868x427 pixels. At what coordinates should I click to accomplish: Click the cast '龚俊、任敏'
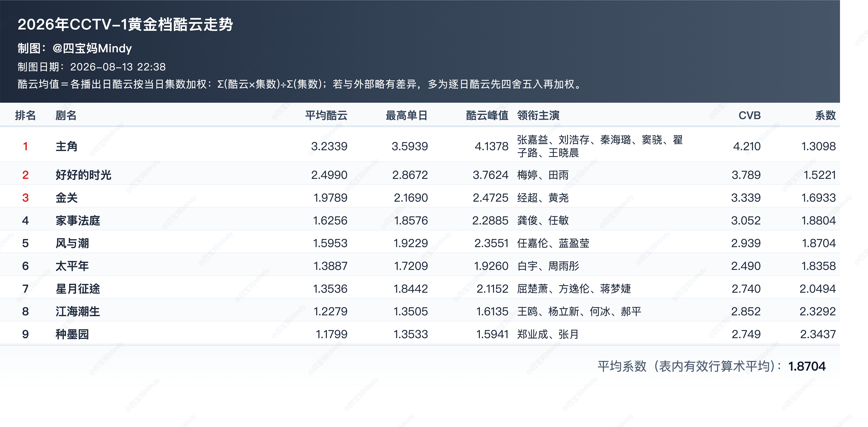pos(543,221)
